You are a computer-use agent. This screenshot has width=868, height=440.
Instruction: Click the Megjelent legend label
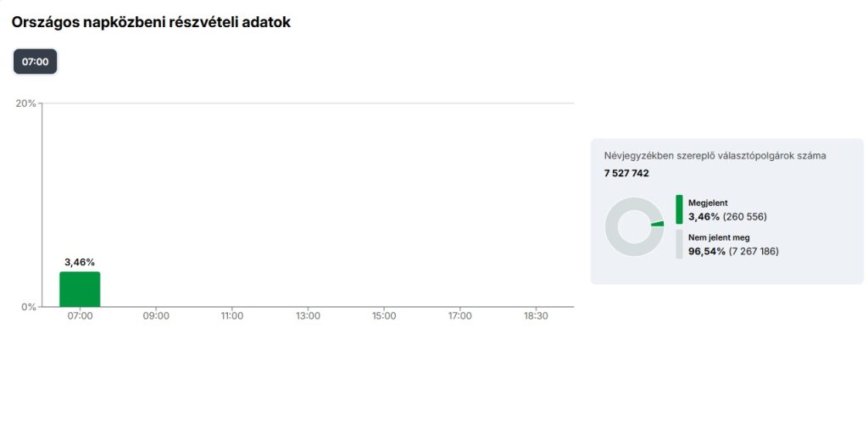[x=708, y=203]
